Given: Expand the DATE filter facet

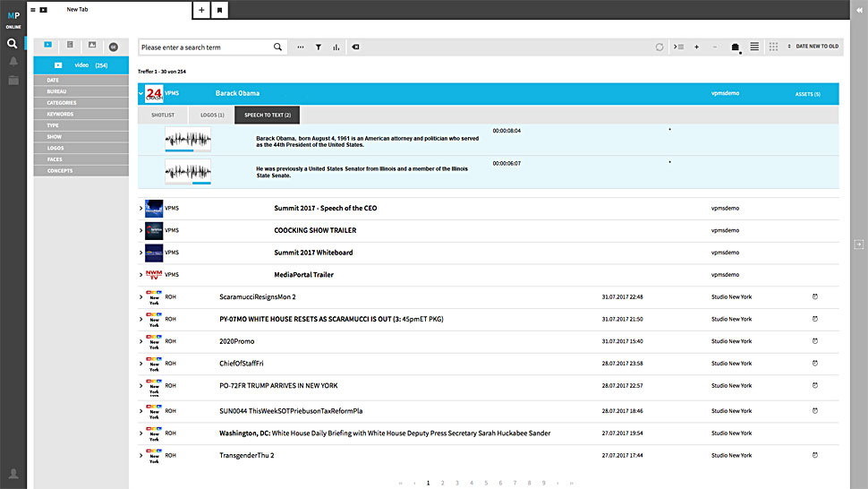Looking at the screenshot, I should [81, 81].
